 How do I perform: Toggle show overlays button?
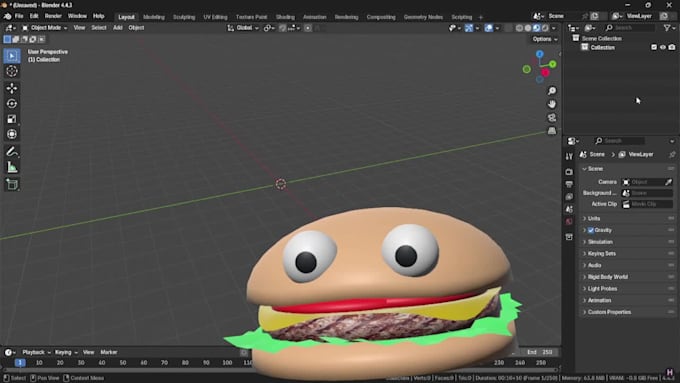[489, 28]
